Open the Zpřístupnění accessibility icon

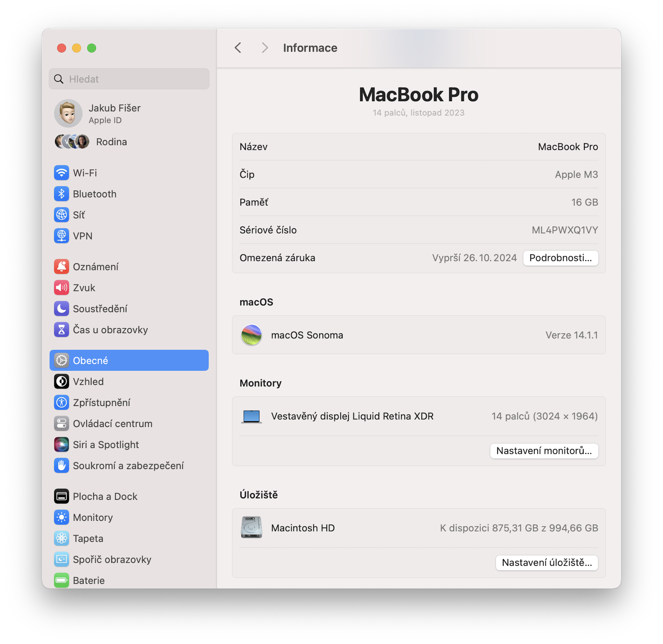(61, 403)
